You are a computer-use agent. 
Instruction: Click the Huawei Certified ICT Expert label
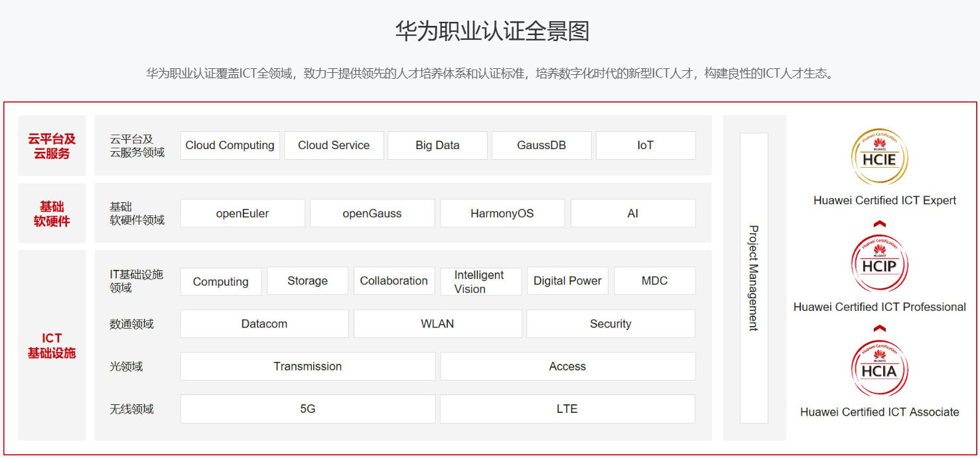[885, 200]
